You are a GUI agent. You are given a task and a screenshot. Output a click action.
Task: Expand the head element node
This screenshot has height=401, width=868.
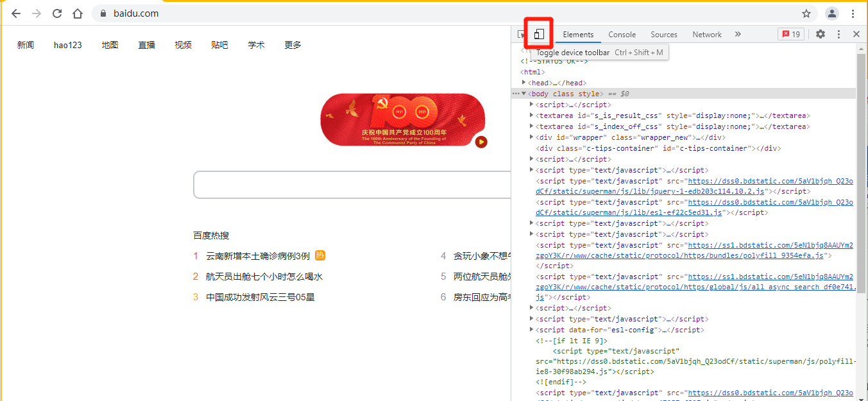(x=524, y=82)
